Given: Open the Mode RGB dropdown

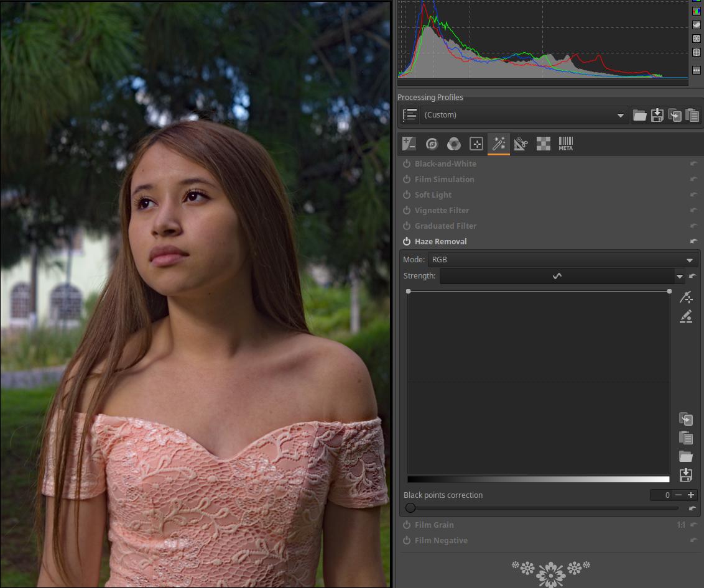Looking at the screenshot, I should [562, 260].
